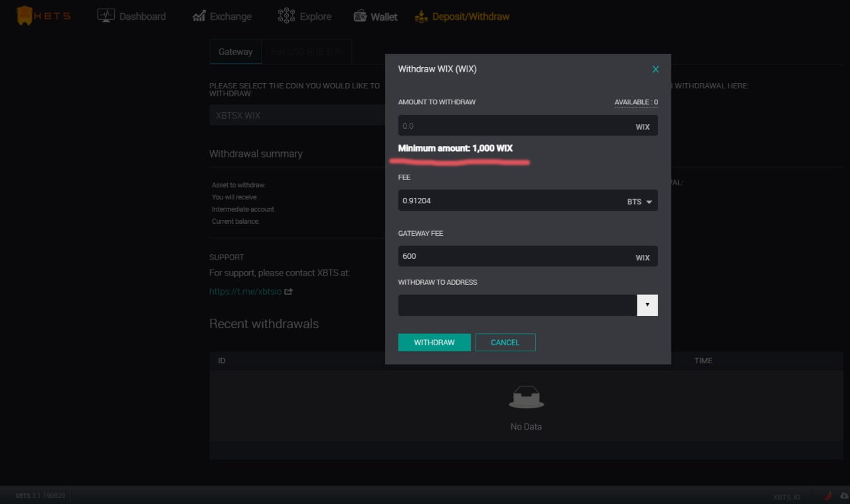
Task: Open the t.me/xbtsio support link
Action: 246,291
